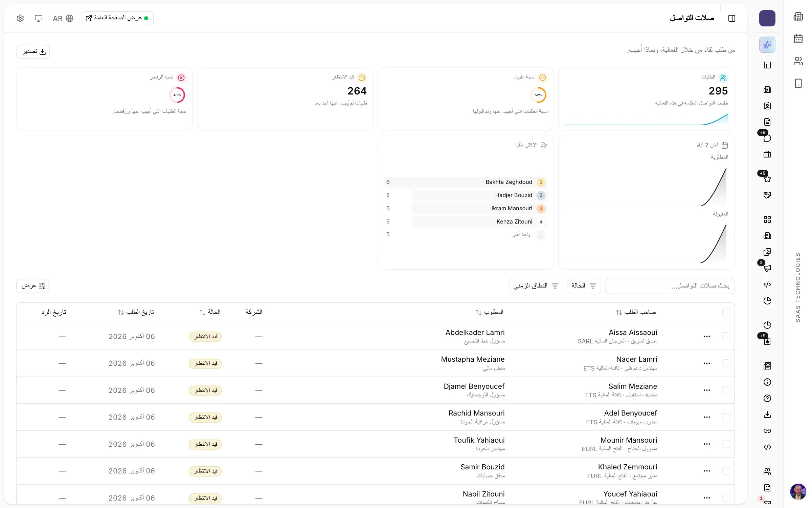Open the handshake icon in sidebar
Viewport: 812px width, 508px height.
point(767,195)
